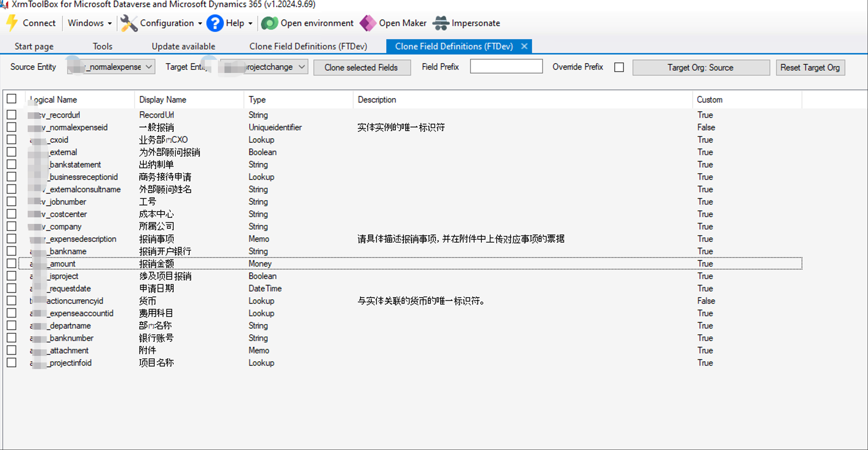This screenshot has height=450, width=868.
Task: Sort by the Logical Name column header
Action: click(80, 100)
